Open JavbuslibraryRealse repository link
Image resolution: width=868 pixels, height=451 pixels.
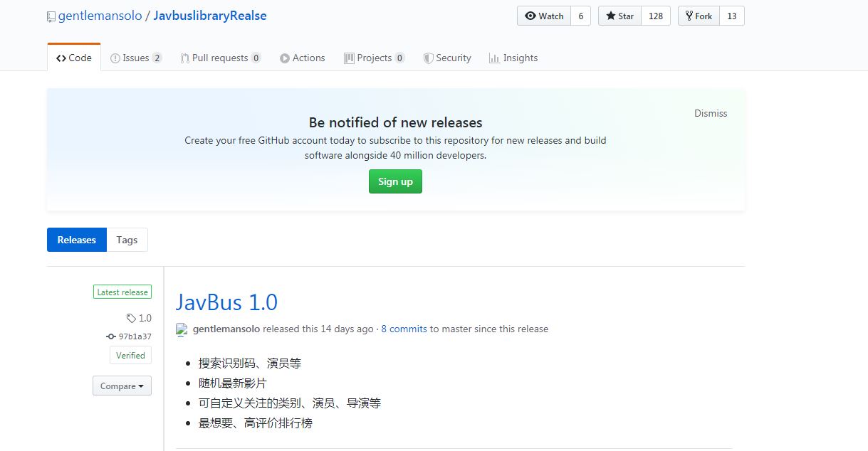coord(210,16)
